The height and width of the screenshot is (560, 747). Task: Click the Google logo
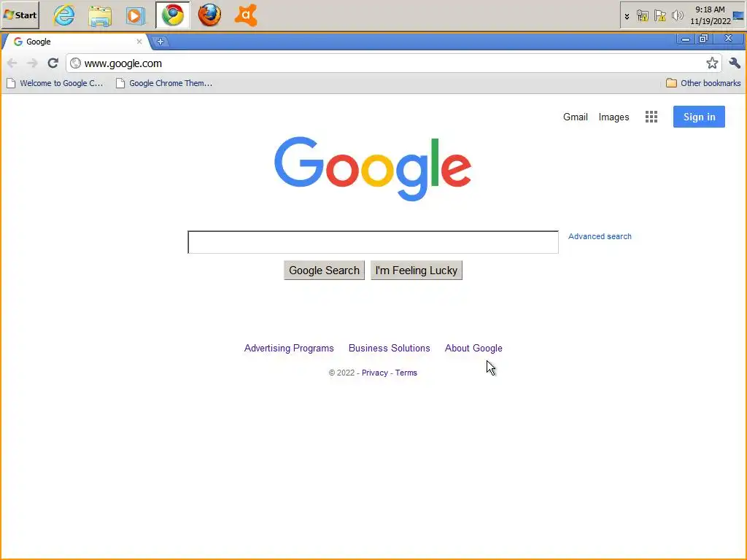(373, 168)
